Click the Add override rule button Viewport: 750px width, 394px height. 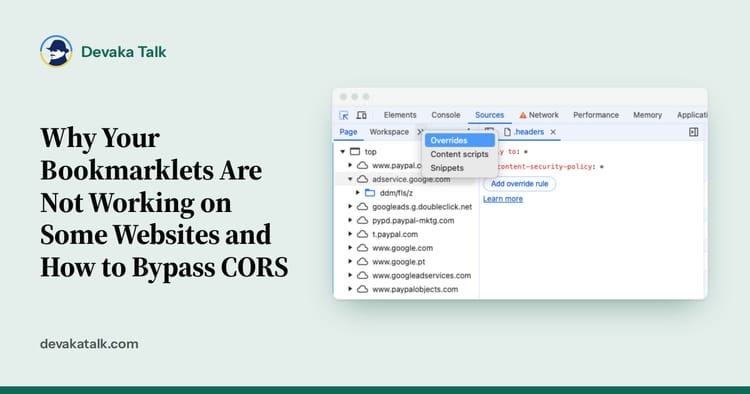click(519, 184)
